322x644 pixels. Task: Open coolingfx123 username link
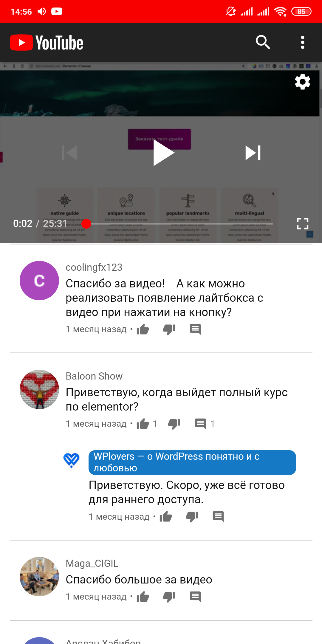[94, 267]
